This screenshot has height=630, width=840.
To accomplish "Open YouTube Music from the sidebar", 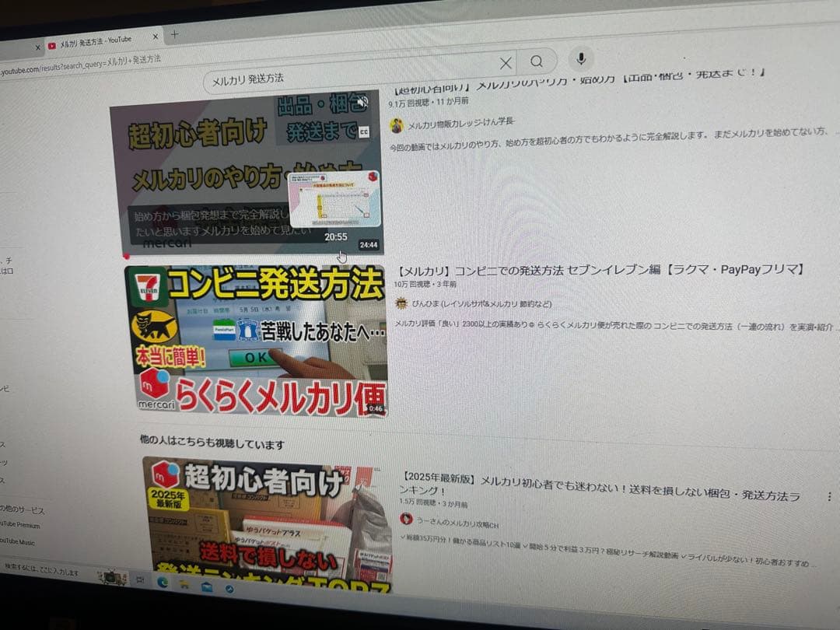I will coord(19,542).
